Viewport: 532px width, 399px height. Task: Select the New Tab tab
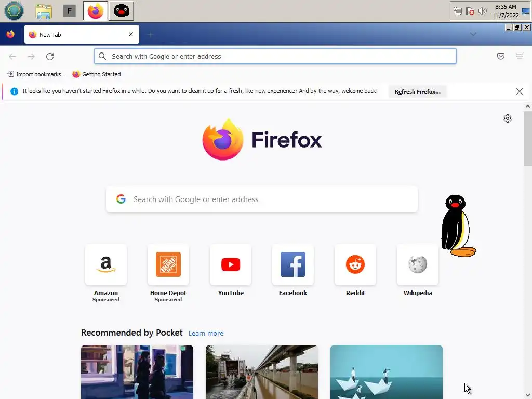82,34
